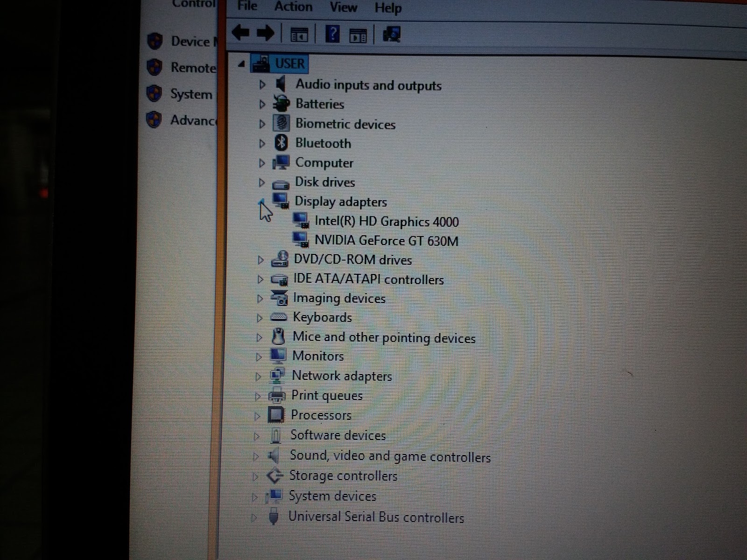Screen dimensions: 747x560
Task: Click the Bluetooth category icon
Action: click(x=281, y=143)
